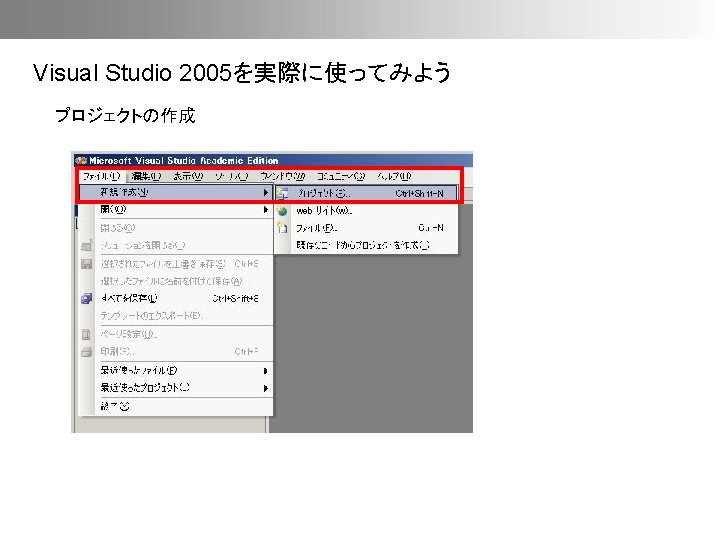Open the 表示 menu
Screen dimensions: 720x540
188,176
